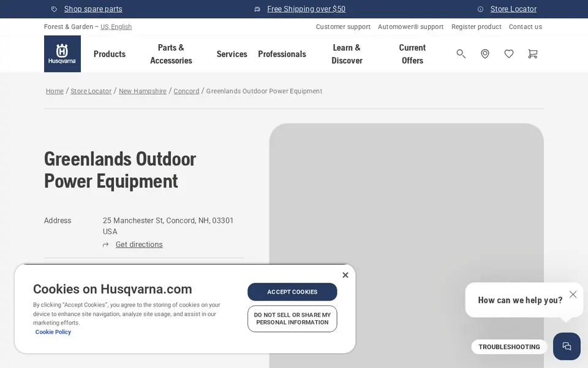Open the Professionals menu
The height and width of the screenshot is (368, 588).
tap(282, 54)
